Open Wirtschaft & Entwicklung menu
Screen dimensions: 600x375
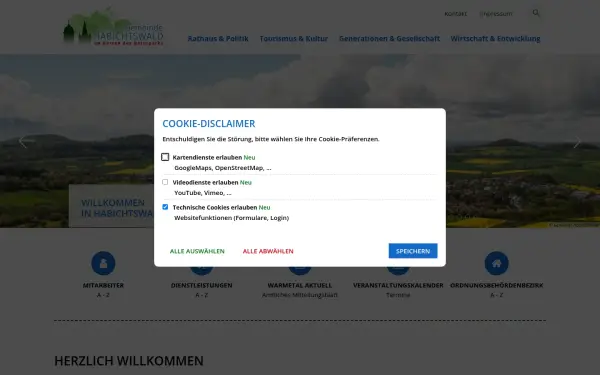(x=496, y=39)
